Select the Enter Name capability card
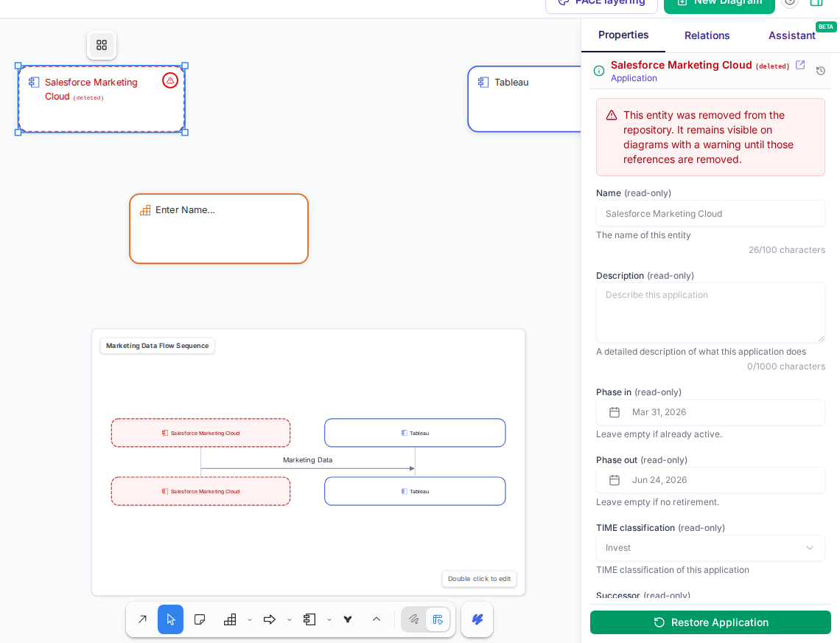The width and height of the screenshot is (840, 643). coord(219,229)
